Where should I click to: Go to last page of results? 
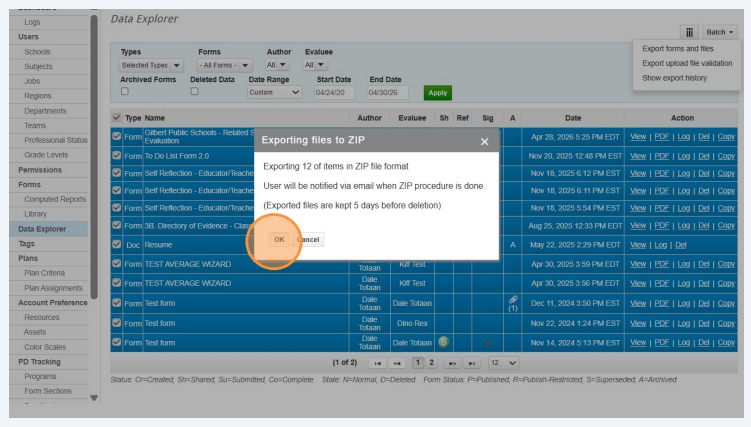(471, 363)
